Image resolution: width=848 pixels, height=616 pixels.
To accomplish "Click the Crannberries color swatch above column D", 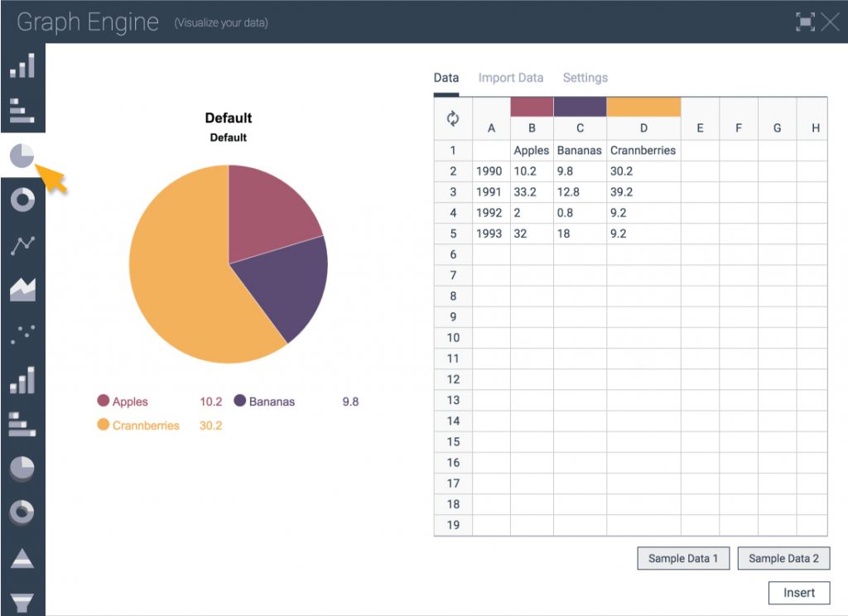I will [643, 107].
